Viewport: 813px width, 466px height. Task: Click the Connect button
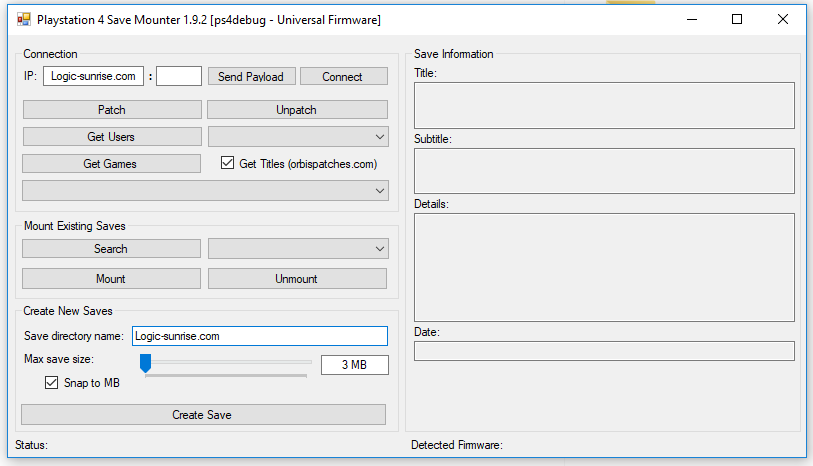pos(342,77)
